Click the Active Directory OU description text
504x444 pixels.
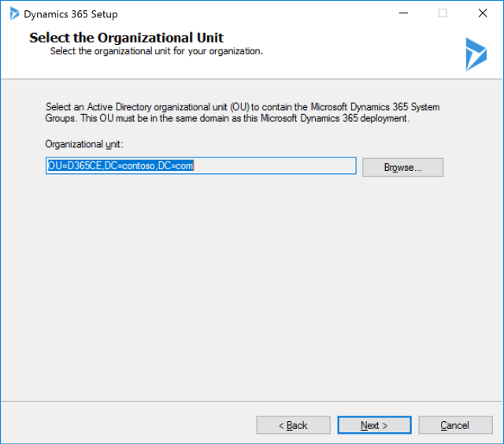pos(243,113)
